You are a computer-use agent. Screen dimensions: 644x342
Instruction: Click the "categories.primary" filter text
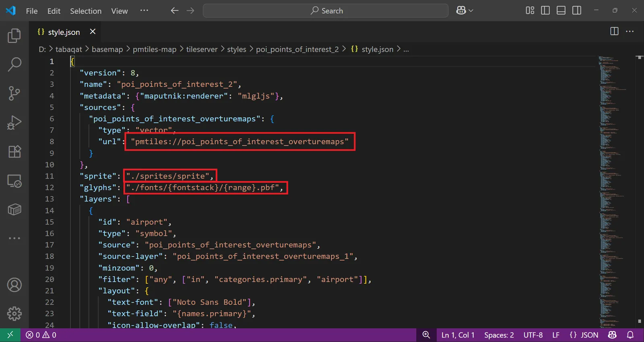(x=260, y=279)
